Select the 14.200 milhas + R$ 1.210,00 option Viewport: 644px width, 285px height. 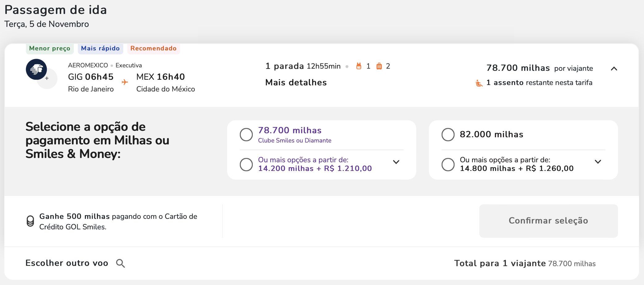click(x=246, y=165)
